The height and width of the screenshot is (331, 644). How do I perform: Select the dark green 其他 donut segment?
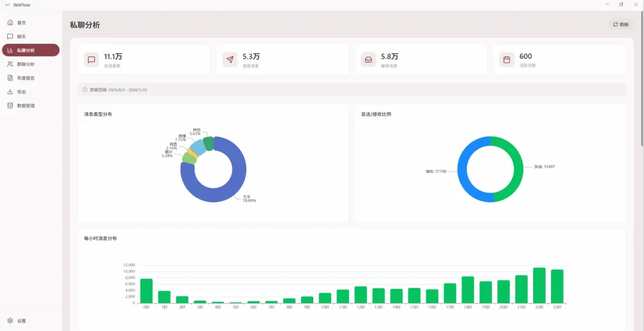click(209, 144)
